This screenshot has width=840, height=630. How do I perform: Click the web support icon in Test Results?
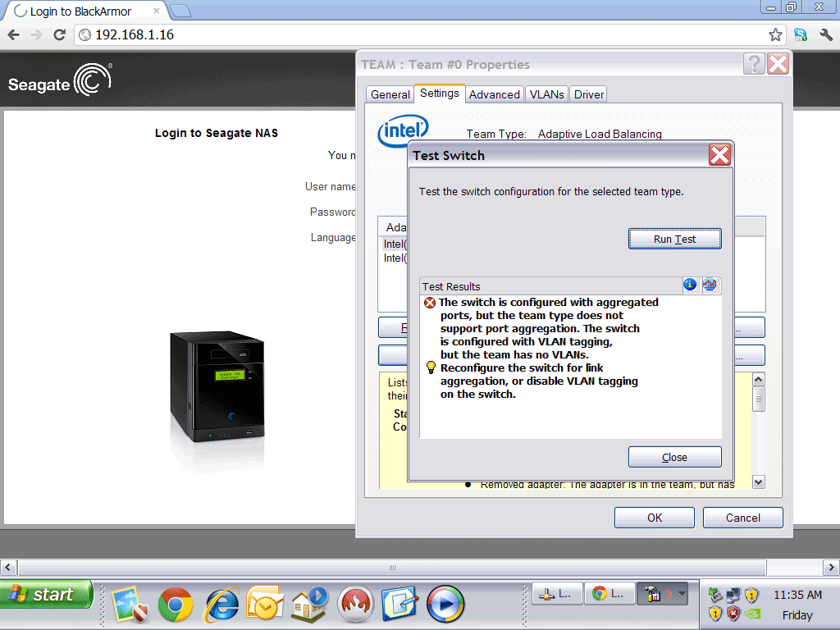click(x=710, y=285)
